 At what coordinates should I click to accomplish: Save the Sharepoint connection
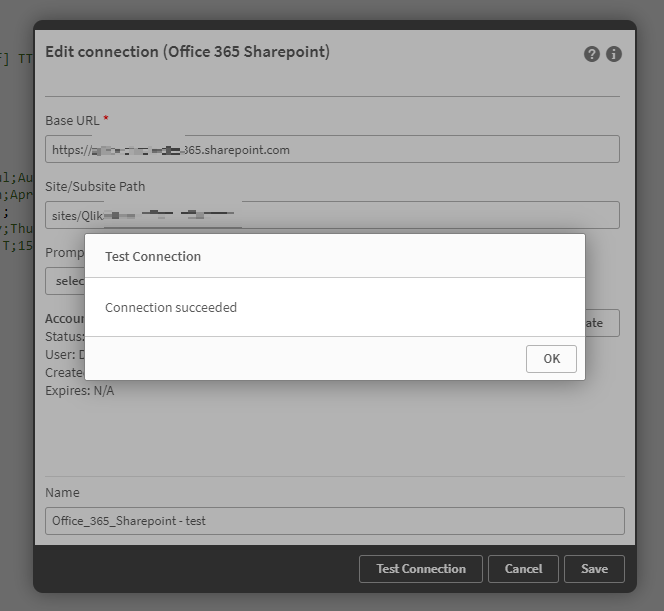coord(594,569)
